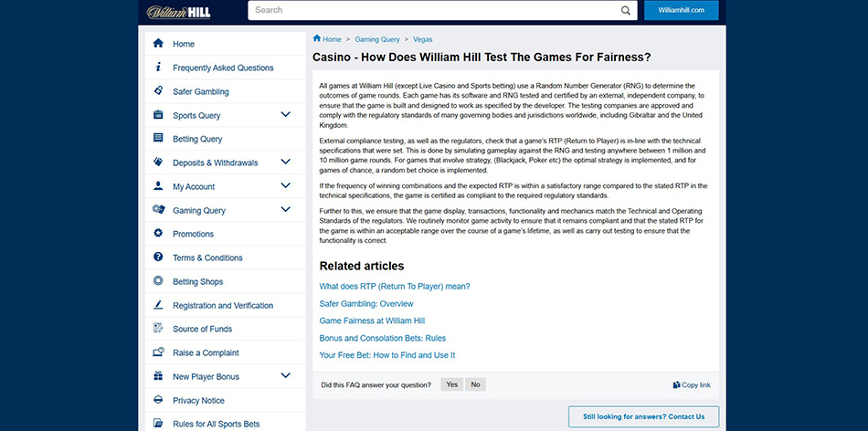868x431 pixels.
Task: Click the Frequently Asked Questions info icon
Action: [158, 67]
